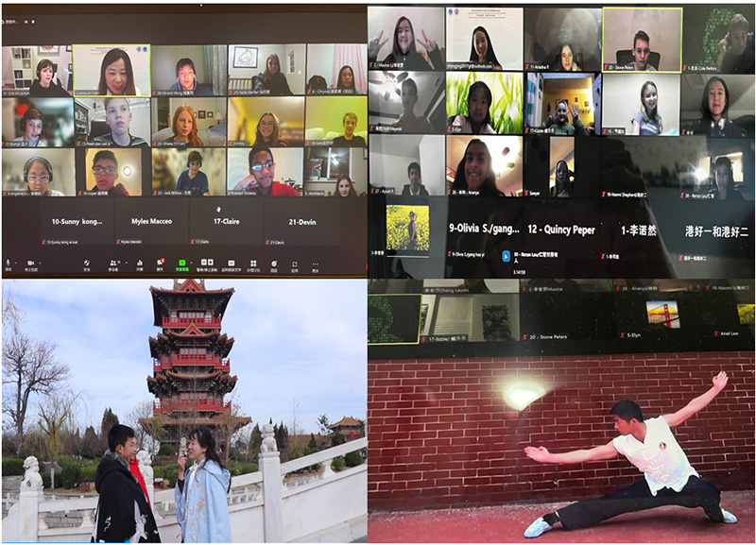The height and width of the screenshot is (545, 756).
Task: Click the green Share Screen button
Action: (x=180, y=264)
